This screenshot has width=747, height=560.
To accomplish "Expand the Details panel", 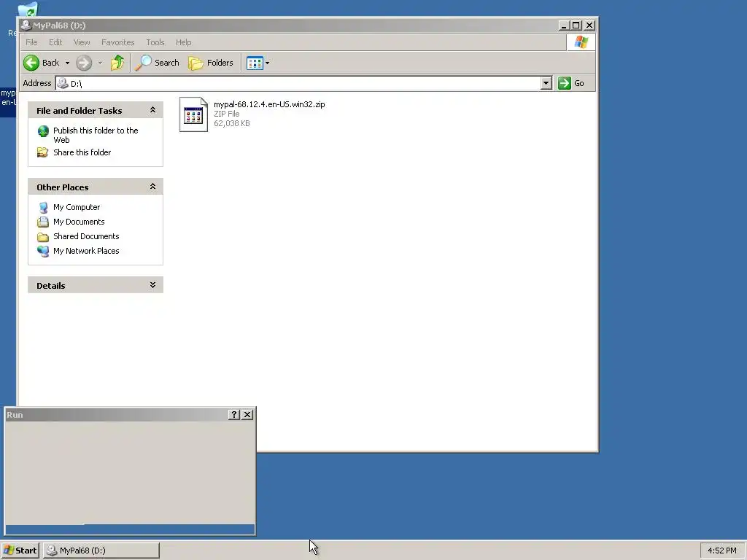I will pos(152,285).
